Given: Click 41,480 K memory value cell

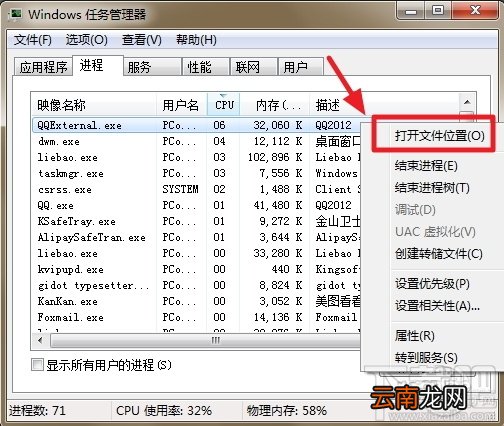Looking at the screenshot, I should click(278, 205).
